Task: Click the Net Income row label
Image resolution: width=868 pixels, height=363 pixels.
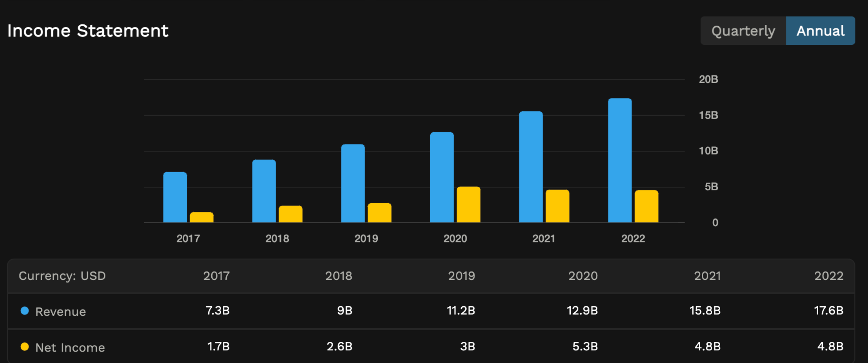Action: 69,347
